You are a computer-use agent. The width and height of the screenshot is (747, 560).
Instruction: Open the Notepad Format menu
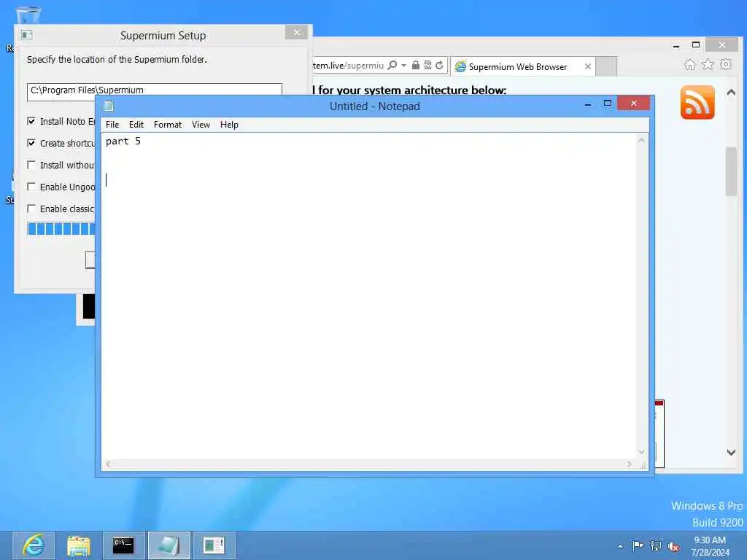point(168,125)
